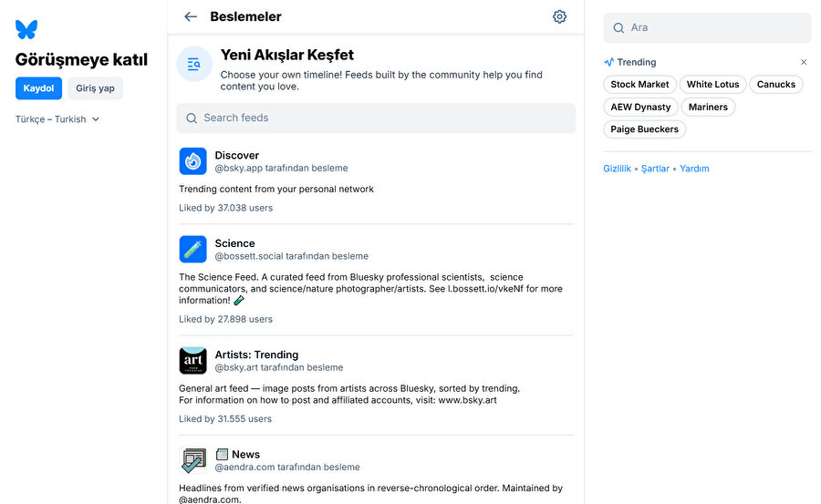This screenshot has width=821, height=504.
Task: Open the Science feed test tube icon
Action: coord(192,249)
